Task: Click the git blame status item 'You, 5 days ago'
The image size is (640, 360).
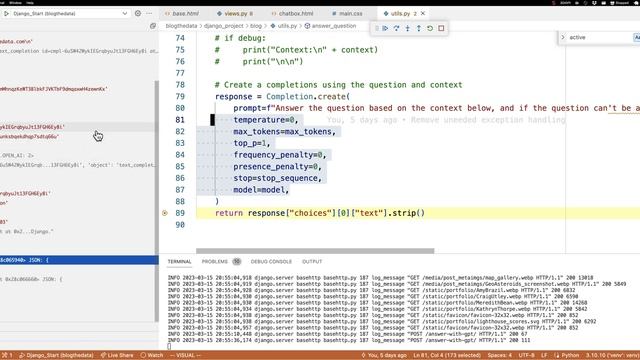Action: coord(384,355)
